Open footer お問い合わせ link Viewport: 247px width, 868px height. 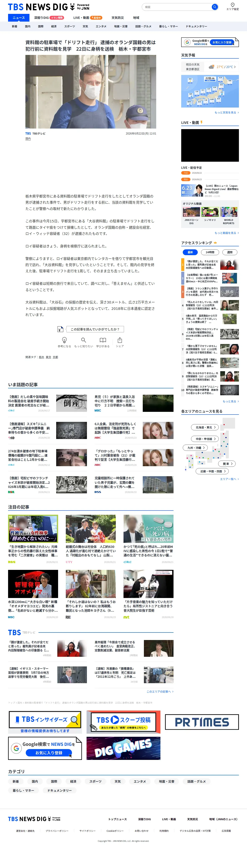141,831
